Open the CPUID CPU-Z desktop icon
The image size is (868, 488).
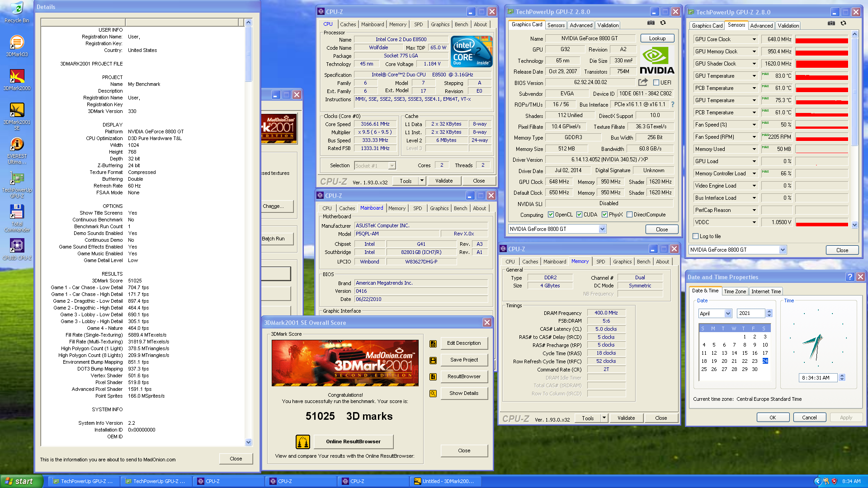coord(17,249)
